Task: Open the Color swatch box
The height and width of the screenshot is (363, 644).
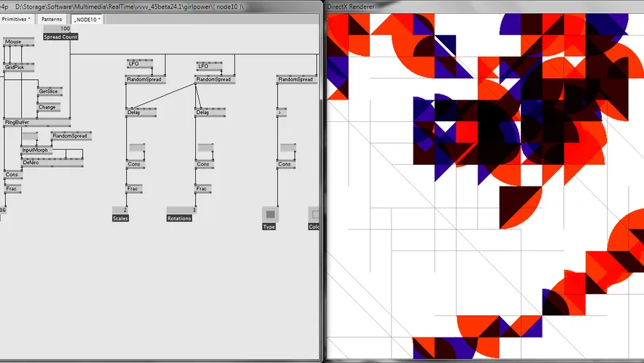Action: 314,214
